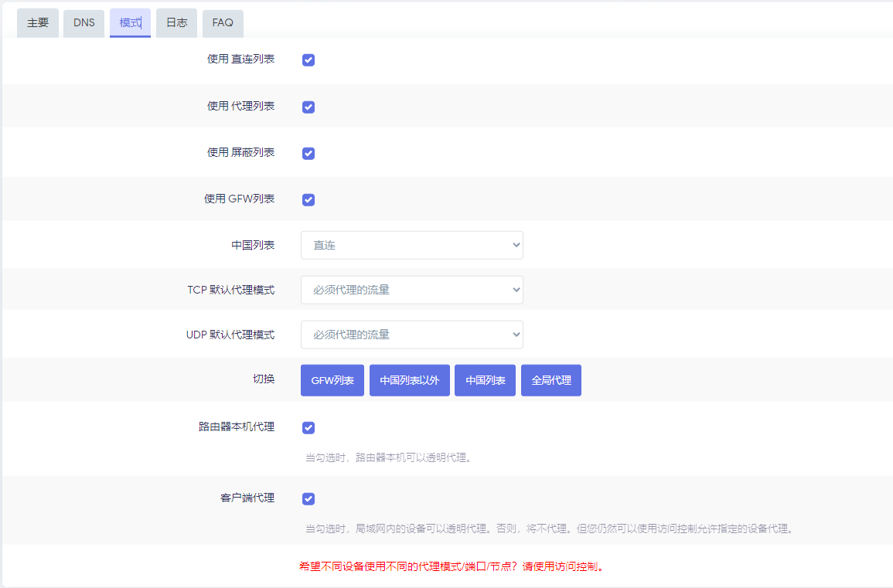893x588 pixels.
Task: Open the 中国列表 dropdown
Action: click(411, 244)
